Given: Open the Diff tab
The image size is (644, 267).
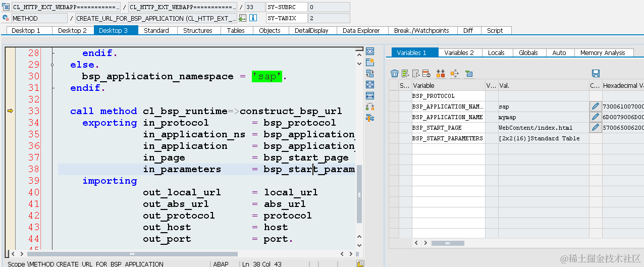Looking at the screenshot, I should click(x=468, y=30).
